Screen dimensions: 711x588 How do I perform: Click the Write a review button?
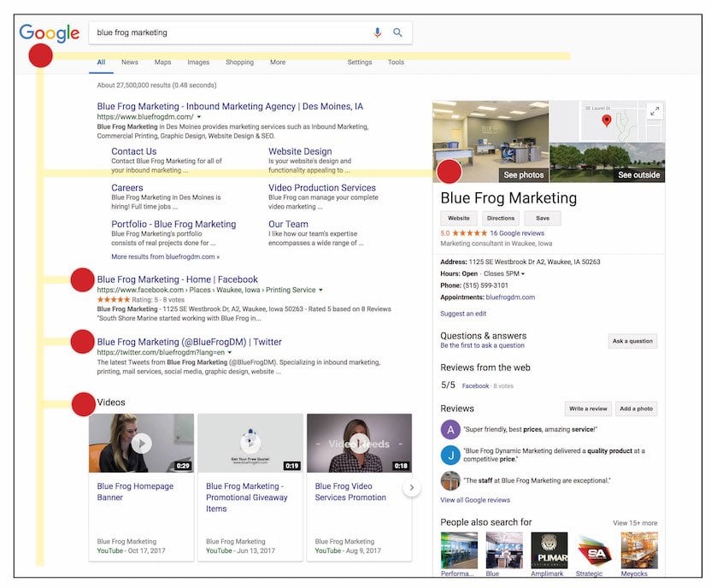click(x=588, y=409)
